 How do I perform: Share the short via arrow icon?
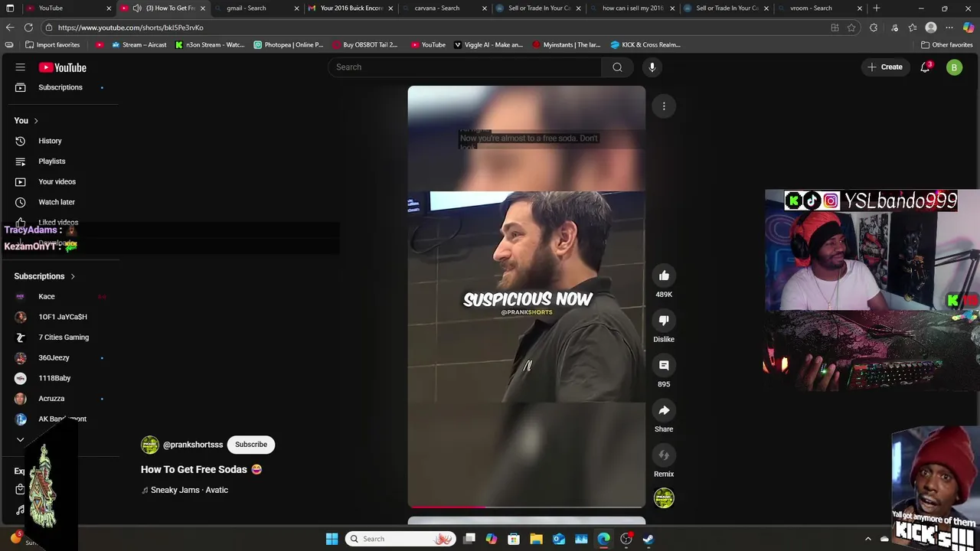664,410
